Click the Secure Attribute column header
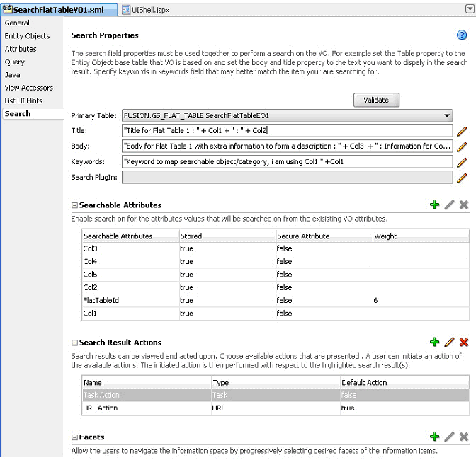 (324, 236)
